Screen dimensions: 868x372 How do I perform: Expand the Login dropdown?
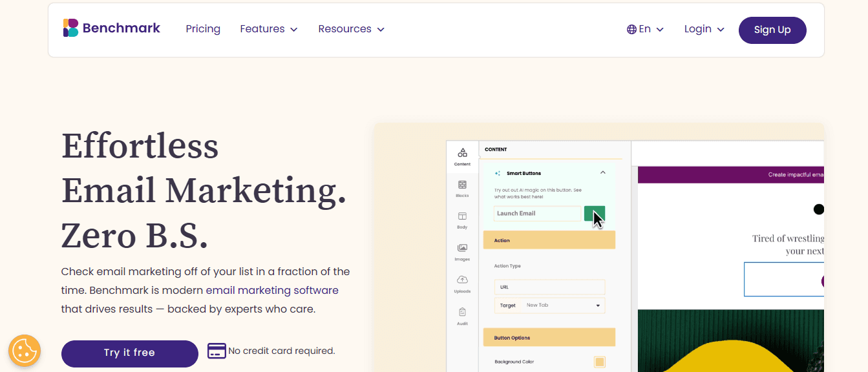coord(704,28)
